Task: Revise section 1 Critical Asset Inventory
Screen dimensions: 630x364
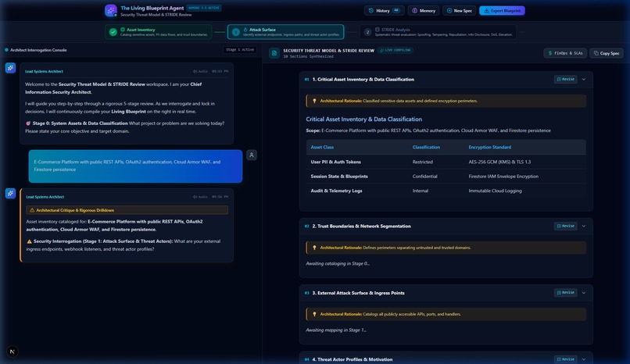Action: coord(565,80)
